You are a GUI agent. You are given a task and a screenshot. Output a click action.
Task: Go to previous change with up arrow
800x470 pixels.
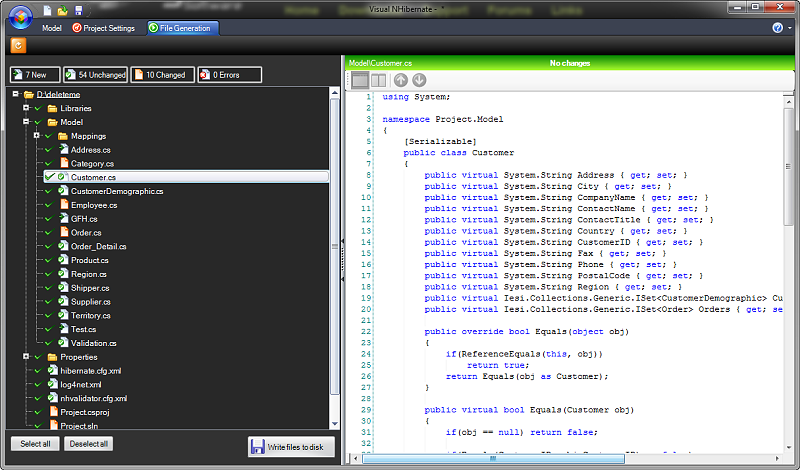[401, 80]
